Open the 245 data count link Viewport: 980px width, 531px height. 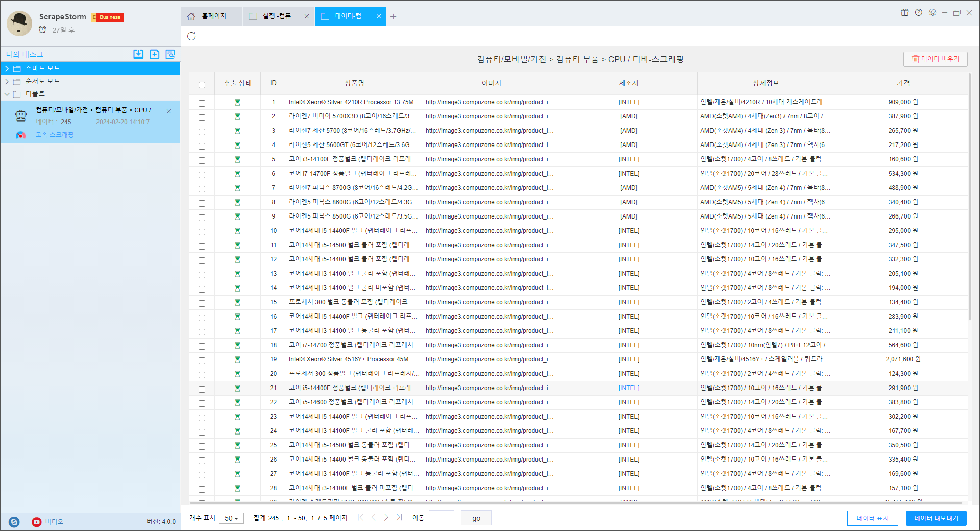coord(66,122)
